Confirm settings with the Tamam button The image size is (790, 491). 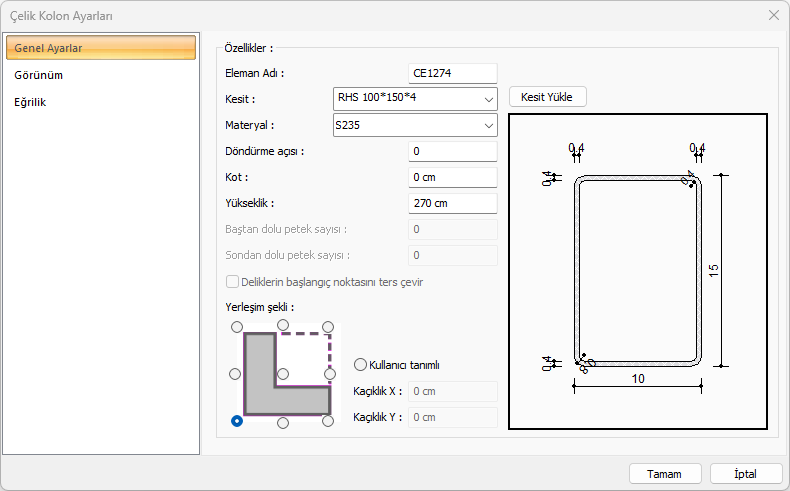click(664, 473)
